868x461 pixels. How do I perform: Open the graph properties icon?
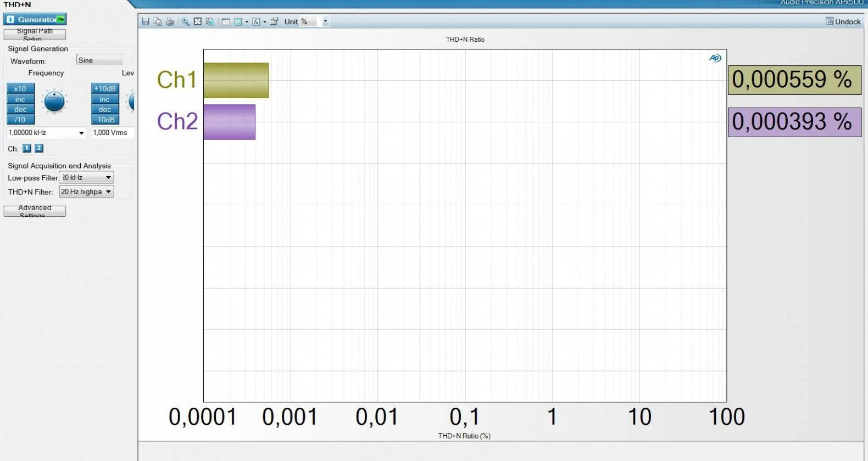(x=274, y=22)
